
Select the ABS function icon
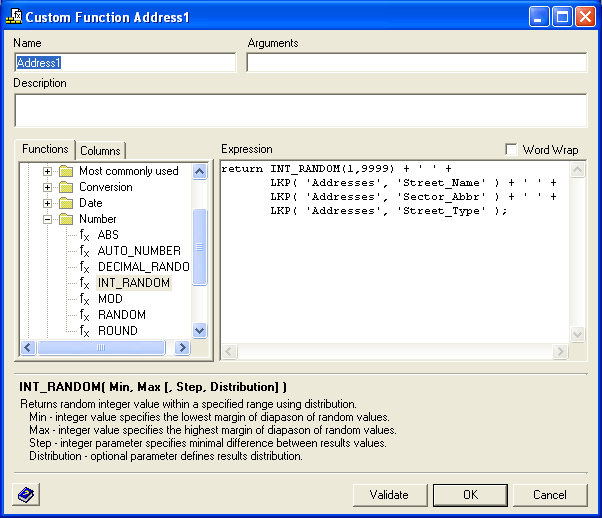click(85, 235)
